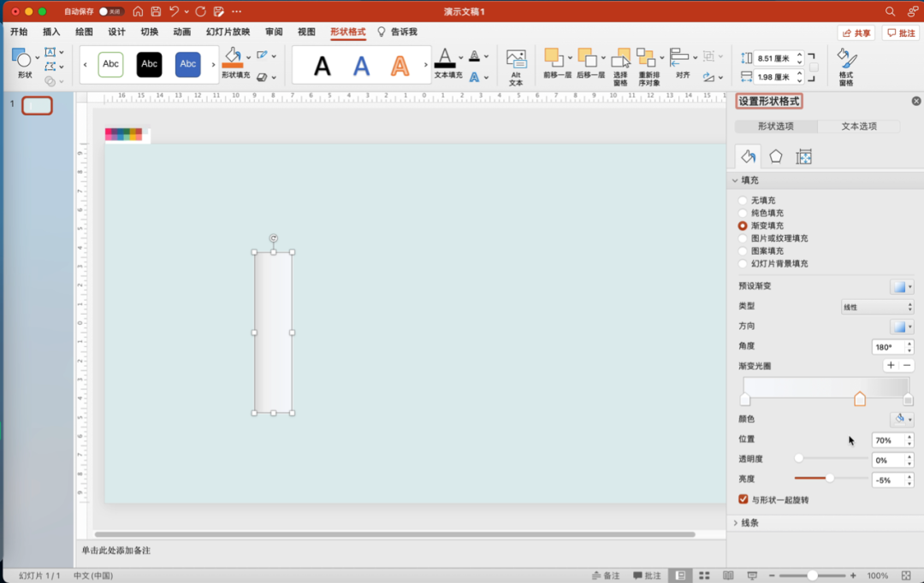Click the Tell Me search box
This screenshot has height=583, width=924.
398,32
